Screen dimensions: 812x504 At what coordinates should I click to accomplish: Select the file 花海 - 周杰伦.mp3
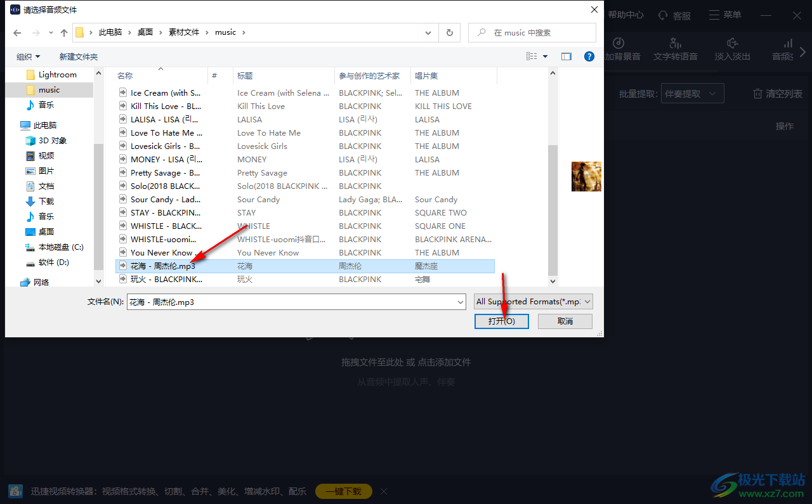click(305, 266)
